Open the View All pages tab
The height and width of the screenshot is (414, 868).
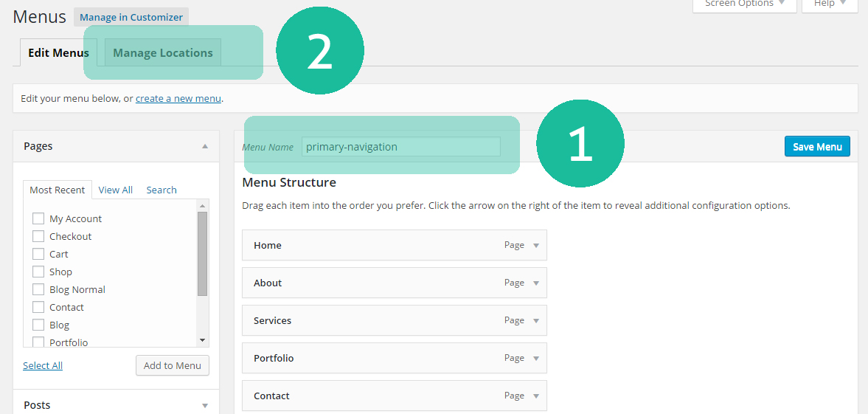(116, 190)
